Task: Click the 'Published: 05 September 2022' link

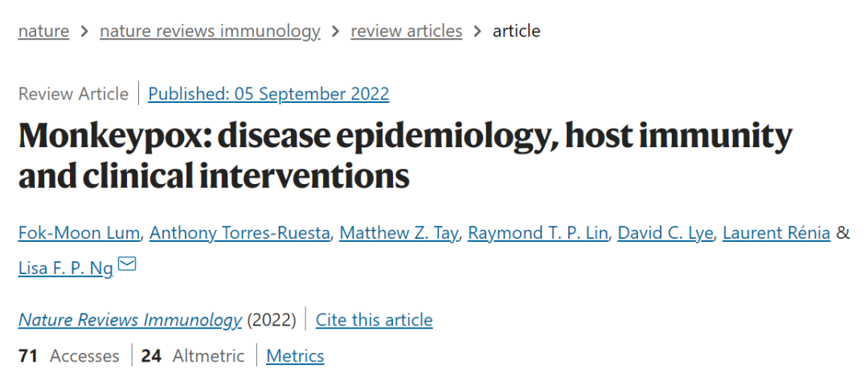Action: tap(268, 94)
